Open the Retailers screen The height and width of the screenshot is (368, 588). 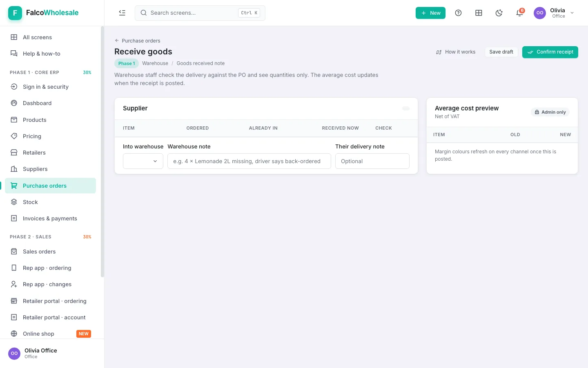50,153
